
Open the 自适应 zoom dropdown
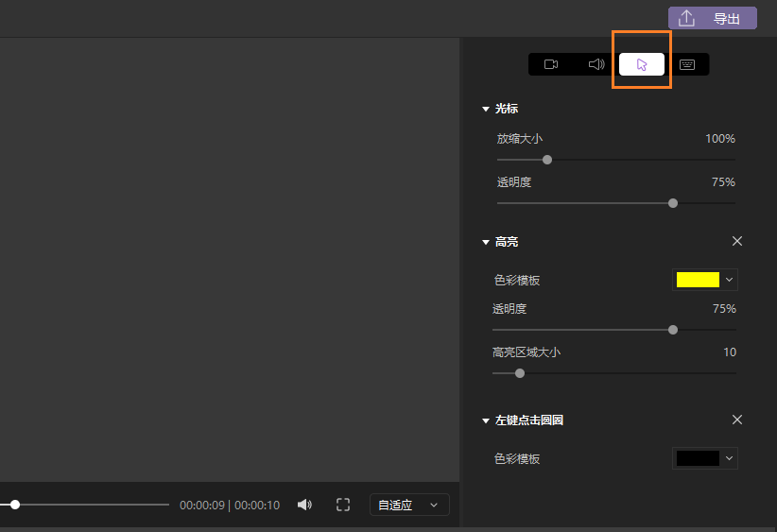(x=409, y=505)
